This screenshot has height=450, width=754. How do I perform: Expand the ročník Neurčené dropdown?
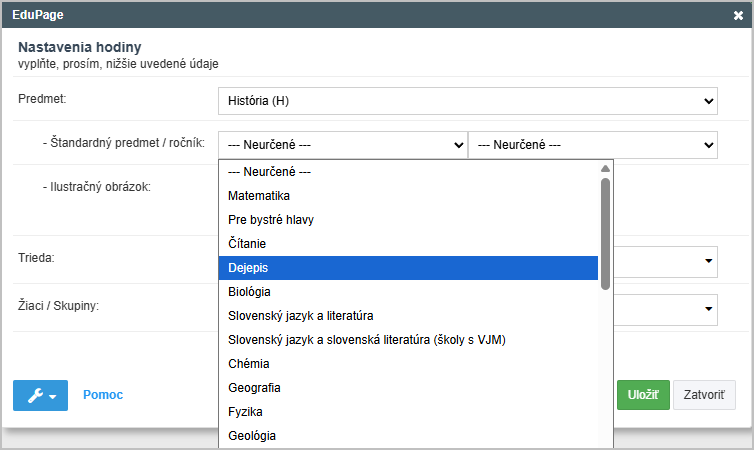(x=593, y=144)
